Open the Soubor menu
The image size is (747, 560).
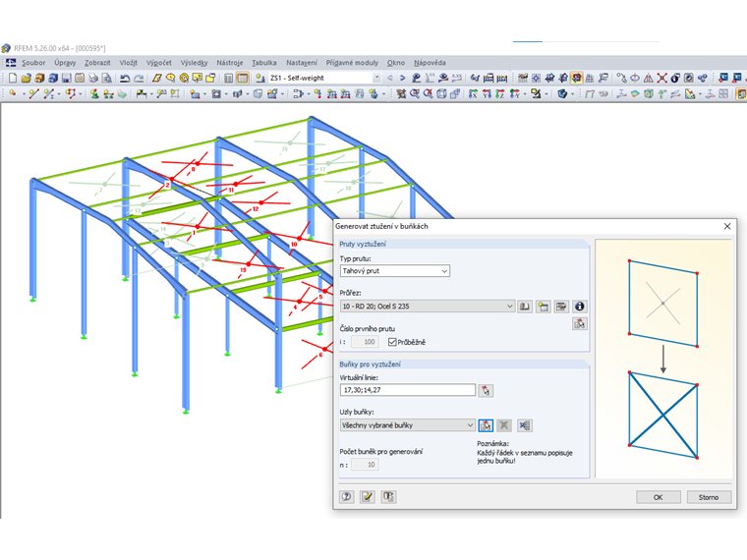coord(32,62)
